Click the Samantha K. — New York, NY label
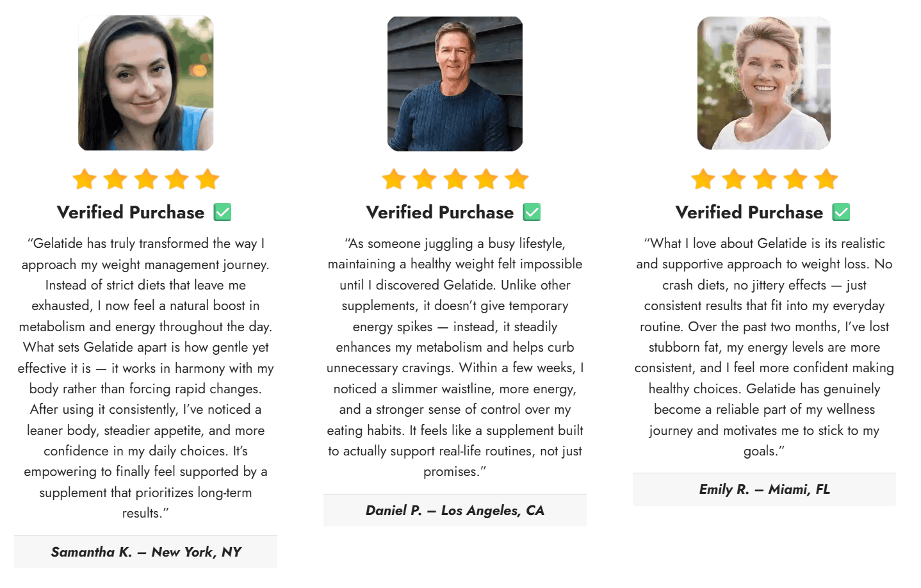 pos(146,552)
